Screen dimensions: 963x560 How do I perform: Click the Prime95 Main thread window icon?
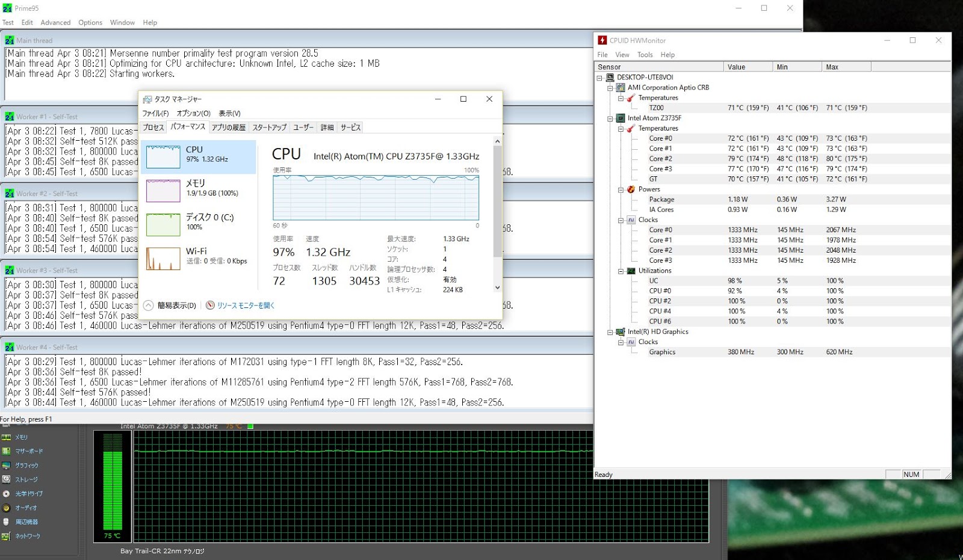coord(10,40)
